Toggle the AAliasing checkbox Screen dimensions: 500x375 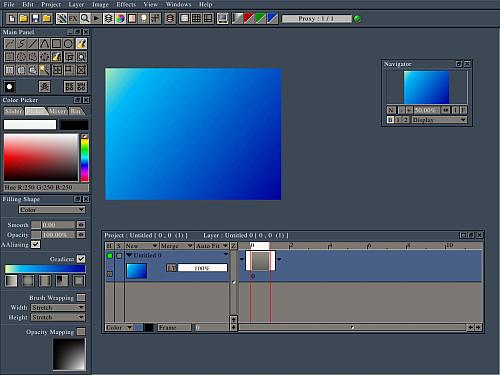[35, 244]
